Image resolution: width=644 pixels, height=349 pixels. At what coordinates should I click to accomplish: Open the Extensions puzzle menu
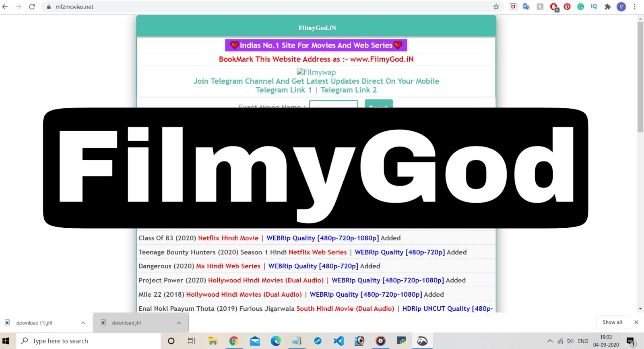pyautogui.click(x=608, y=7)
